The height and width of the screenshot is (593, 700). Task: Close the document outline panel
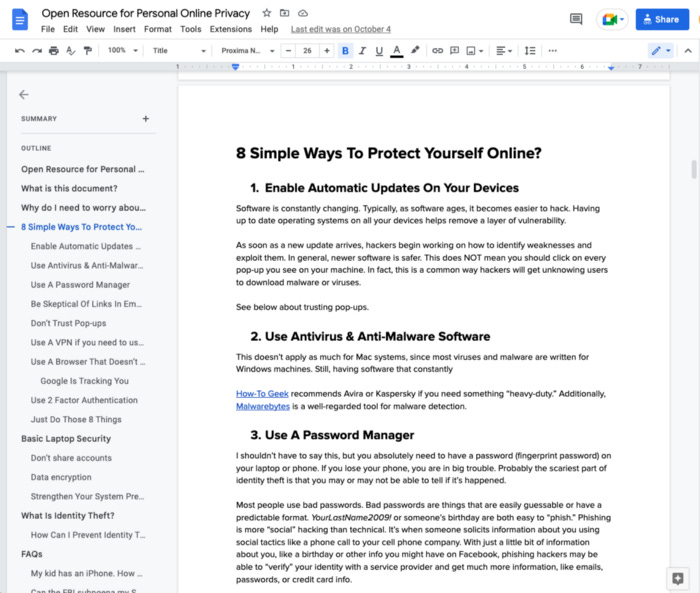[24, 95]
